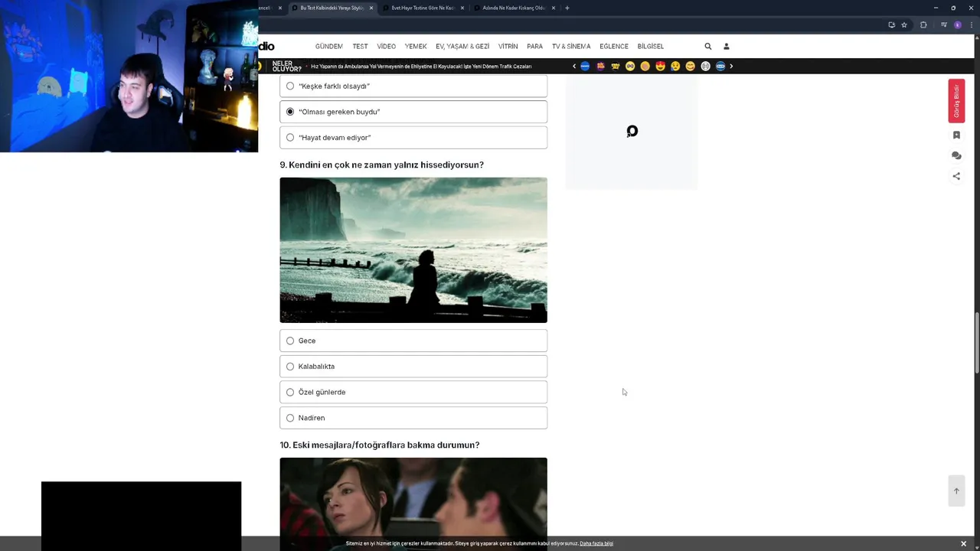Click the red "Görüş Bildir" feedback button
This screenshot has width=980, height=551.
coord(956,101)
